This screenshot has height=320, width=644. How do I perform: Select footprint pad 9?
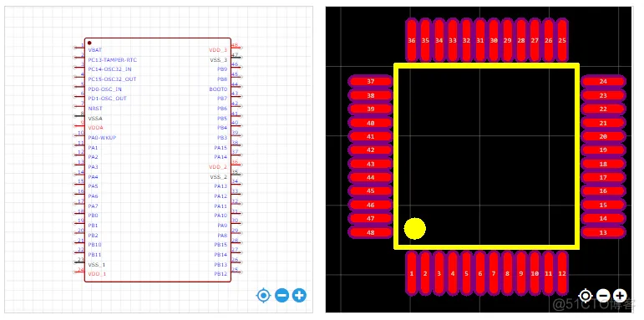pyautogui.click(x=520, y=273)
